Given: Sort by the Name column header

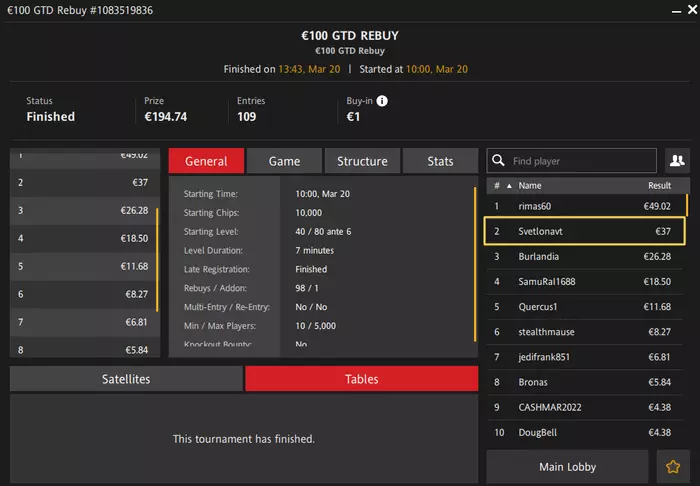Looking at the screenshot, I should (x=530, y=186).
